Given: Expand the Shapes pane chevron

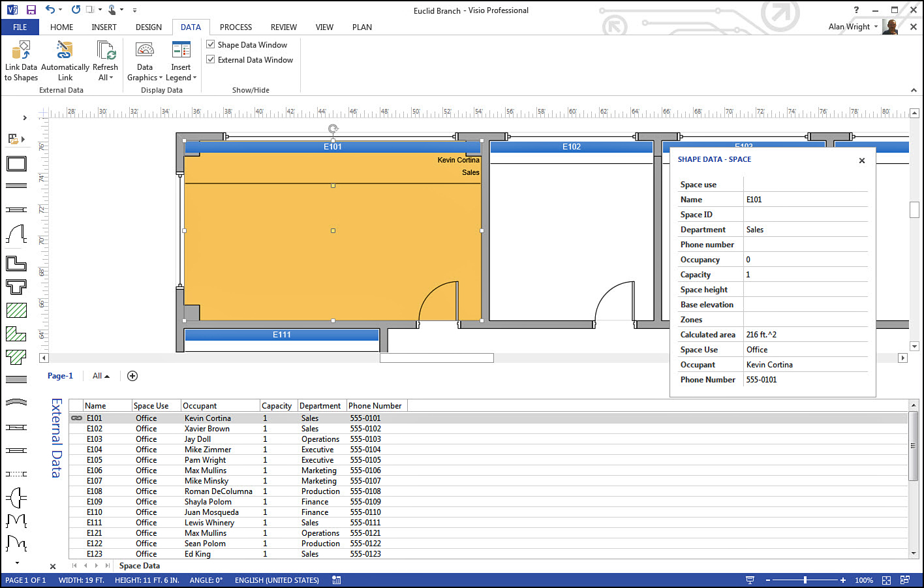Looking at the screenshot, I should click(25, 118).
